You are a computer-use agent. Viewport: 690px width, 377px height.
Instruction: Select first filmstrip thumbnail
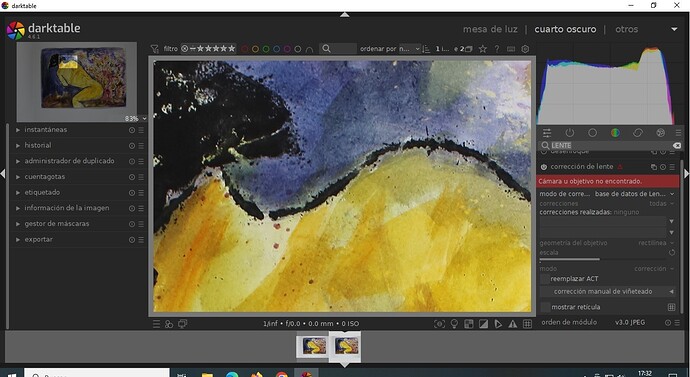313,346
